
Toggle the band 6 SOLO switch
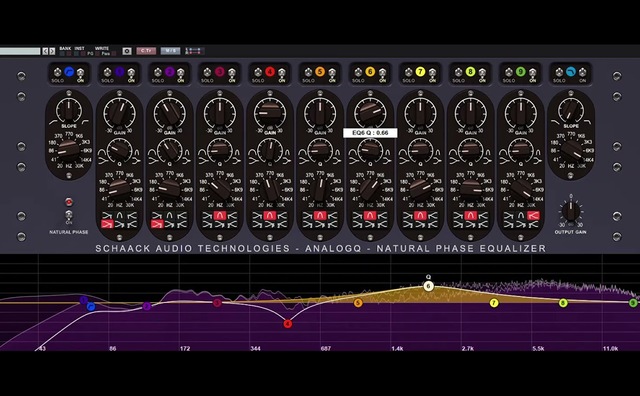(x=358, y=73)
